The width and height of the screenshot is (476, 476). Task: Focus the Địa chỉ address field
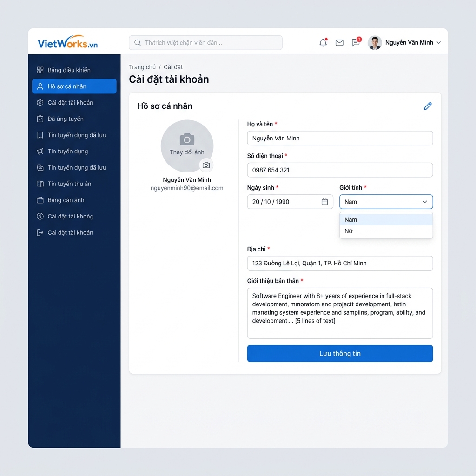[x=340, y=263]
